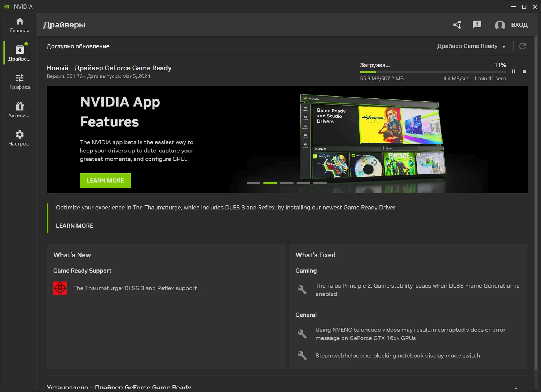The height and width of the screenshot is (392, 541).
Task: Click 'The Thaumaturge: DLSS 3 and Reflex support'
Action: coord(135,288)
